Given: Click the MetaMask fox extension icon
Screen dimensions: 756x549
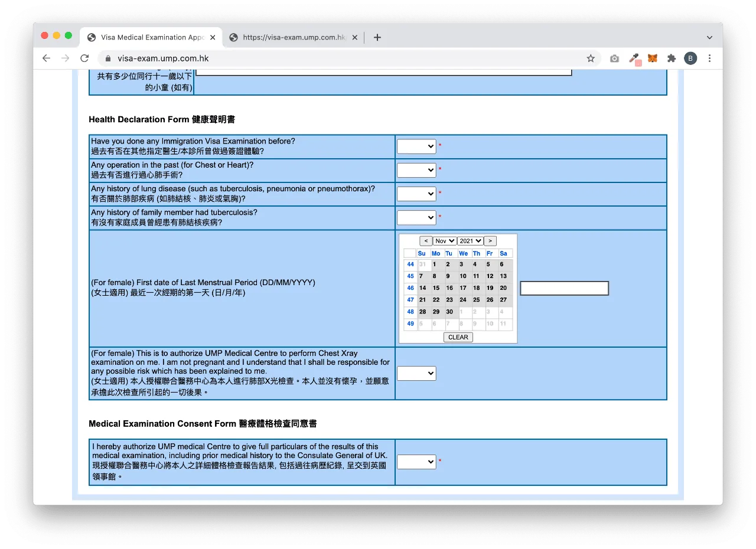Looking at the screenshot, I should pos(653,58).
